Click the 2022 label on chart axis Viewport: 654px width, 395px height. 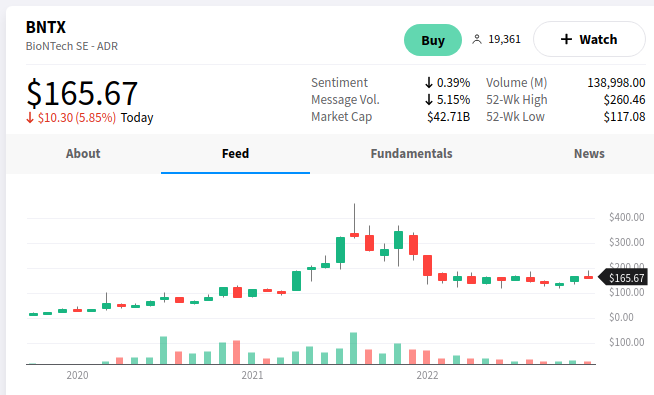(x=427, y=375)
